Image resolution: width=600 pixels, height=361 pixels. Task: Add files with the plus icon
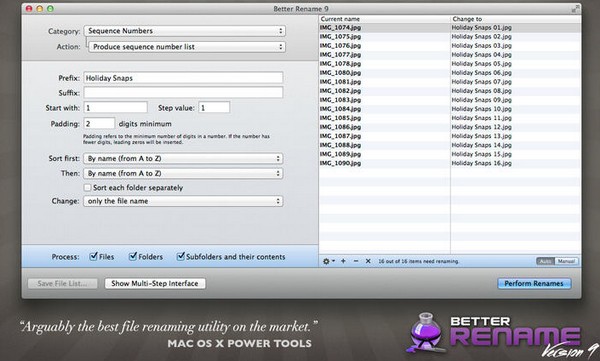[343, 261]
